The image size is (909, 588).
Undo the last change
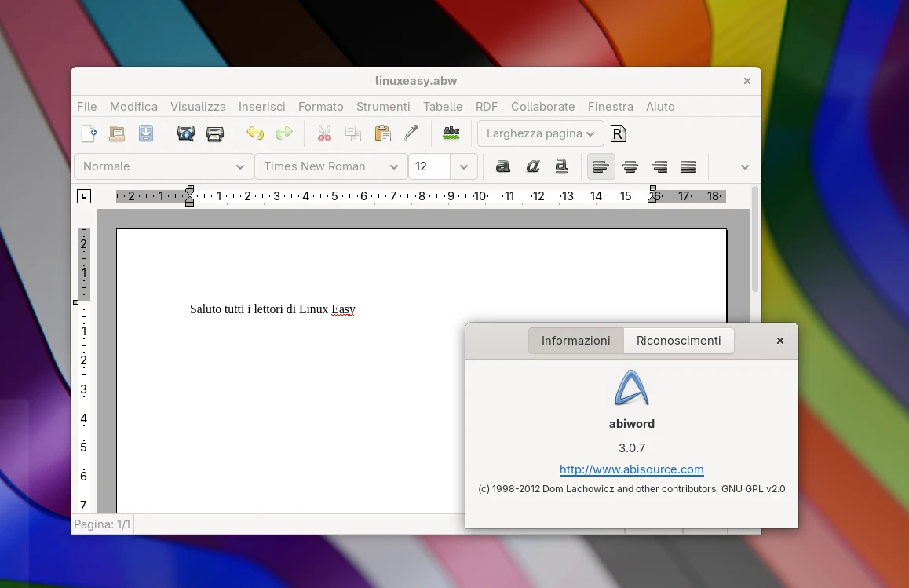point(255,133)
